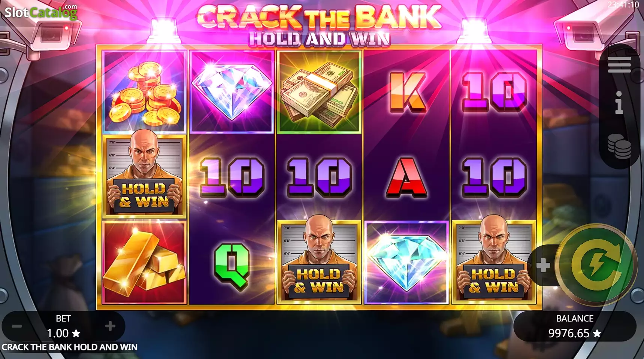
Task: Increase the bet with the plus button
Action: (110, 326)
